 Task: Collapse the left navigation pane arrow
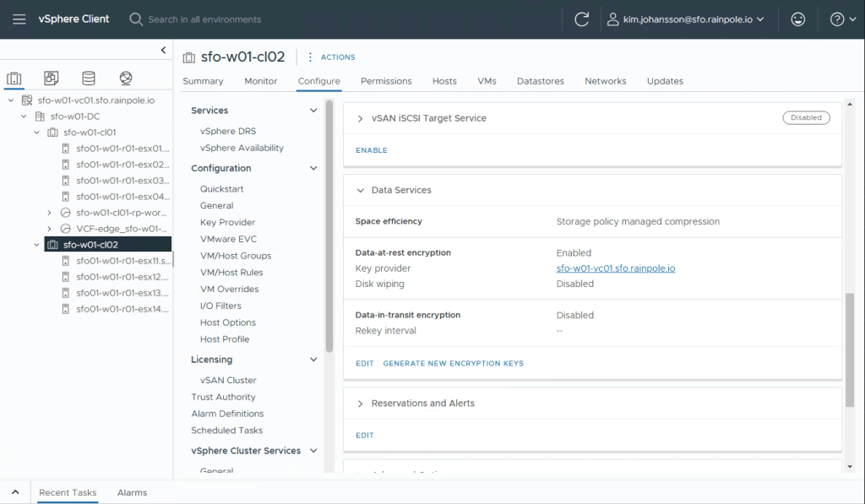164,51
